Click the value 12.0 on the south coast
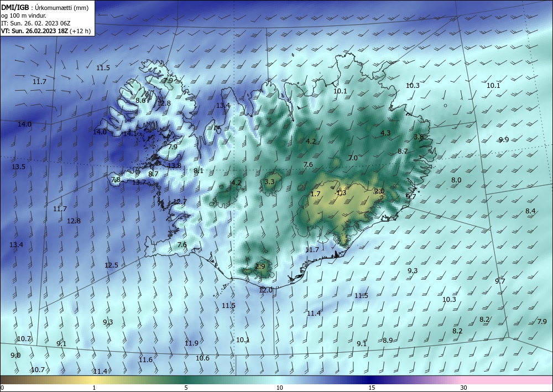The image size is (553, 392). (x=265, y=290)
